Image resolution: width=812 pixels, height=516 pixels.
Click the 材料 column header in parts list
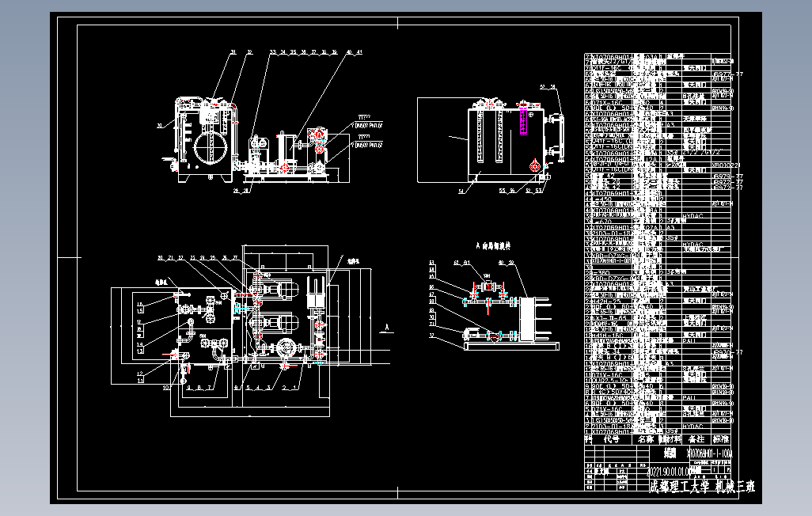pos(674,438)
